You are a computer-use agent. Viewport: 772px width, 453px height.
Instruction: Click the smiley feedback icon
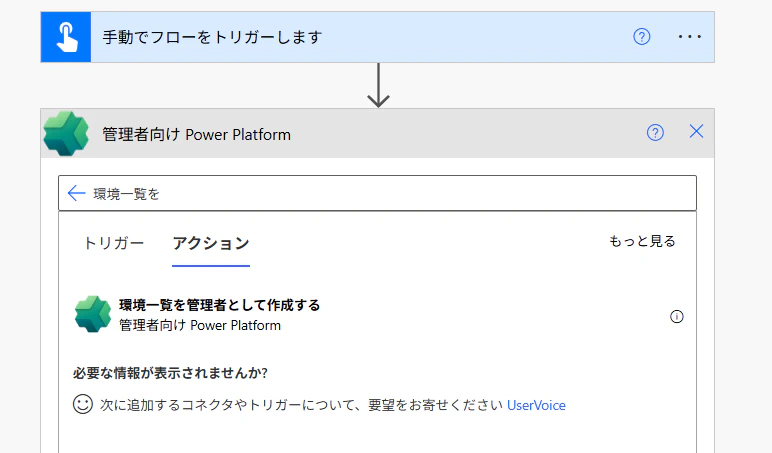(83, 404)
